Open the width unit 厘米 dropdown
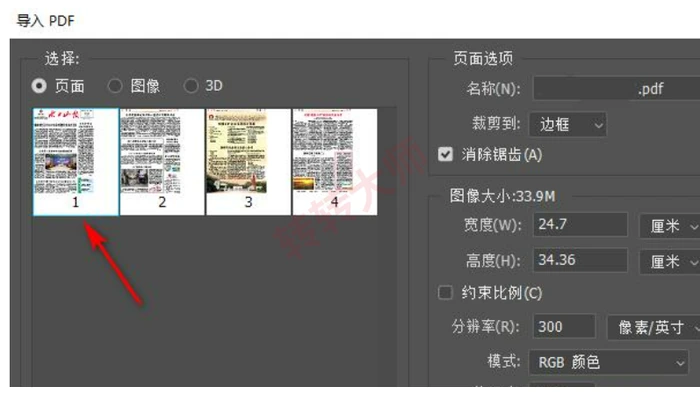700x395 pixels. coord(669,226)
